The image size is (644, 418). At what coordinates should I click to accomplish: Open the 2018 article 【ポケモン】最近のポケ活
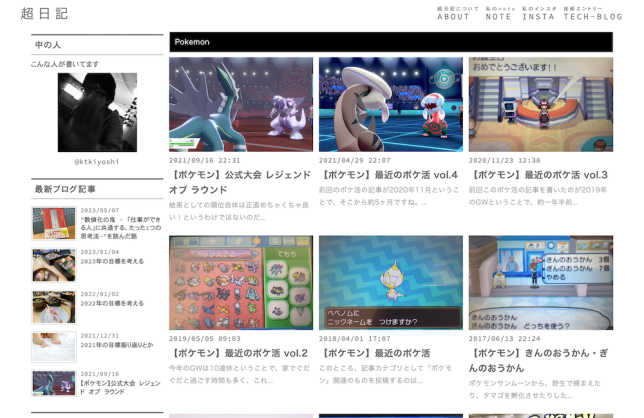pyautogui.click(x=375, y=353)
